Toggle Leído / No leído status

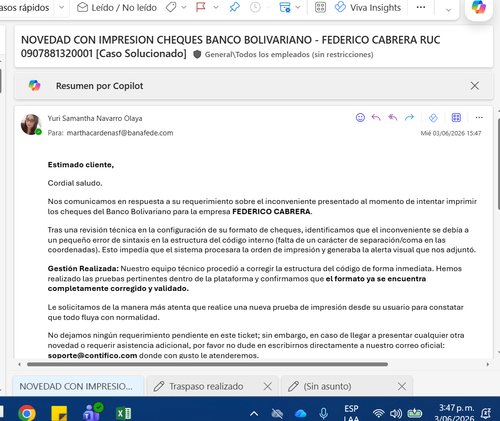pos(117,7)
